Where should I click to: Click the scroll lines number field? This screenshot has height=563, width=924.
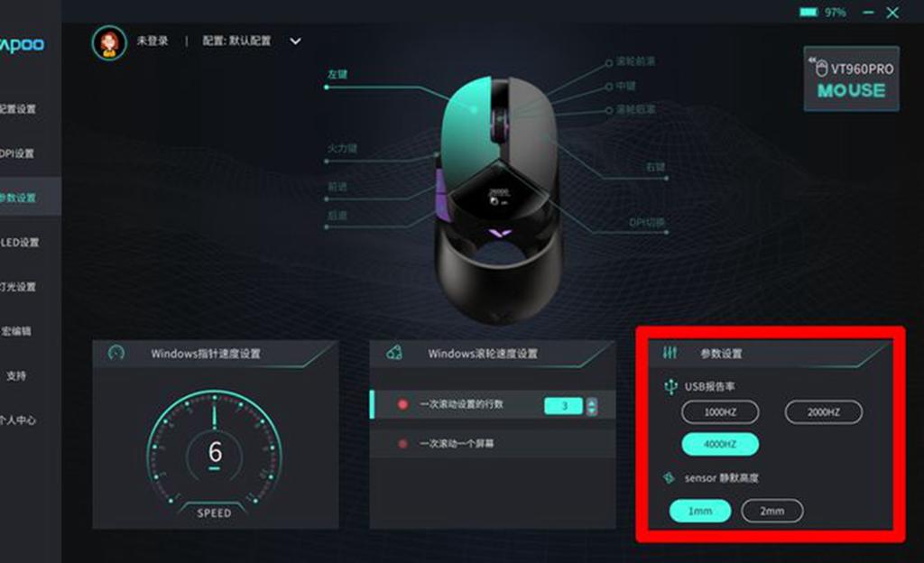point(563,406)
